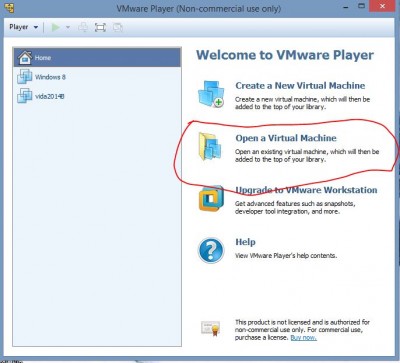Open the Player menu dropdown

[x=23, y=27]
